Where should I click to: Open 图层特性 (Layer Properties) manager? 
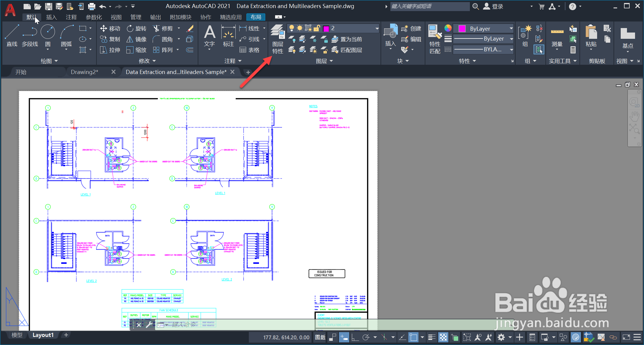click(278, 39)
